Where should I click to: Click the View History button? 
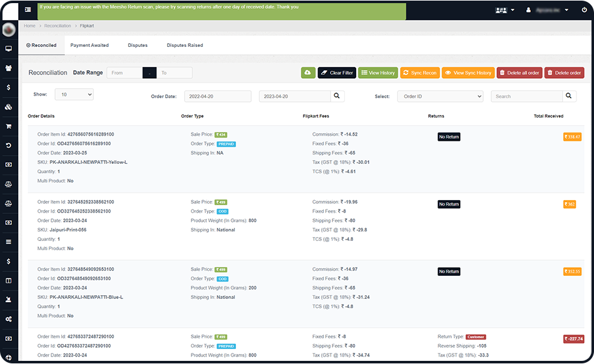(x=378, y=73)
